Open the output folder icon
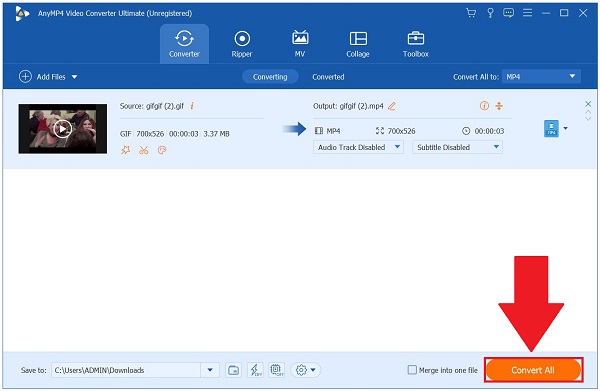The height and width of the screenshot is (391, 600). (233, 370)
